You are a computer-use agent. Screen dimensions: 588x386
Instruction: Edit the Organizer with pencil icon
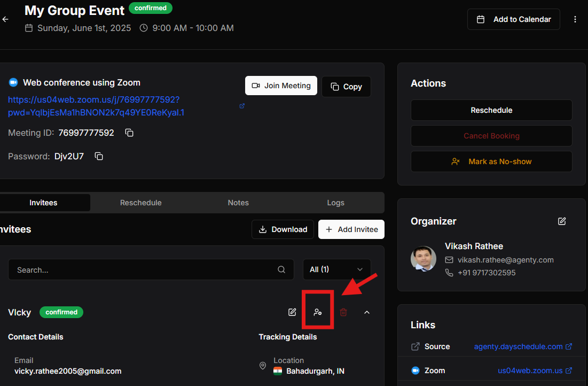(562, 221)
